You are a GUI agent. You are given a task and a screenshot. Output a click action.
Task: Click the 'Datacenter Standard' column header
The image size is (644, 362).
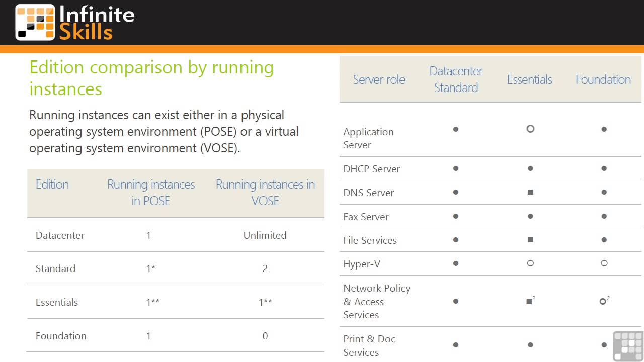(x=456, y=79)
